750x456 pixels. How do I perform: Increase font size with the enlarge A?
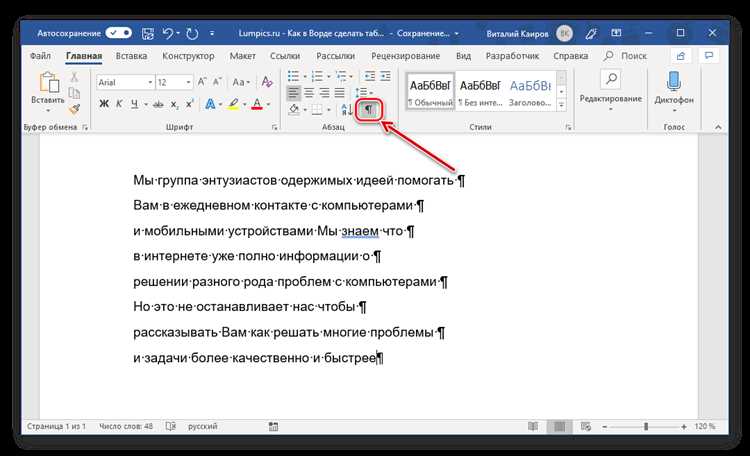click(202, 82)
